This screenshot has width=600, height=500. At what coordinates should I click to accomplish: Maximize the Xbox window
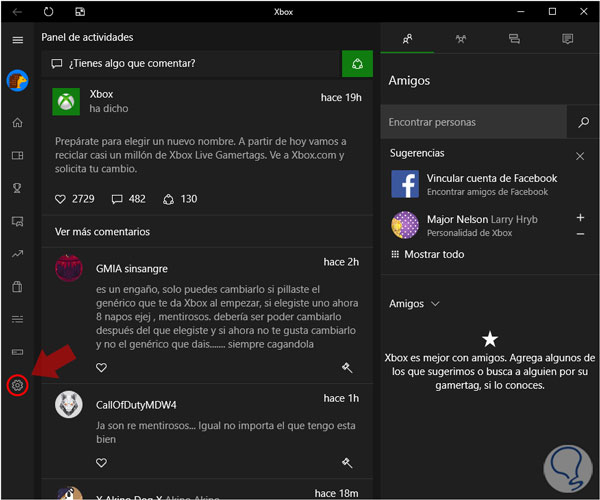(x=552, y=11)
